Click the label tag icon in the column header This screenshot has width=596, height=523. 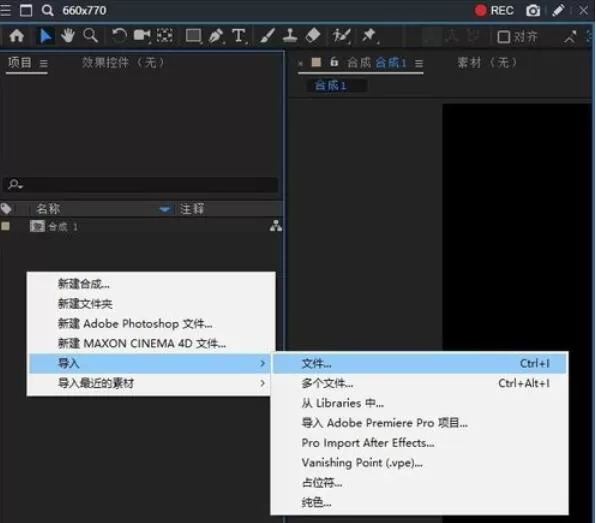coord(6,209)
